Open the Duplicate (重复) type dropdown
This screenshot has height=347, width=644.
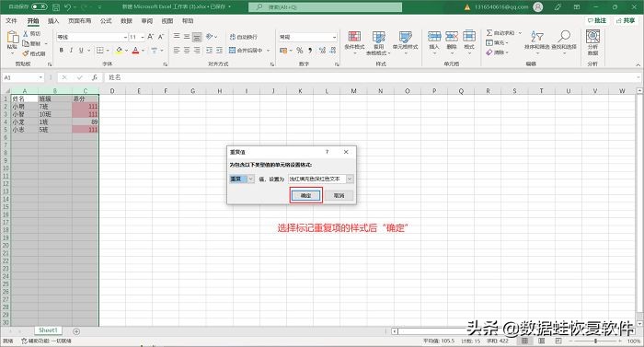point(250,179)
